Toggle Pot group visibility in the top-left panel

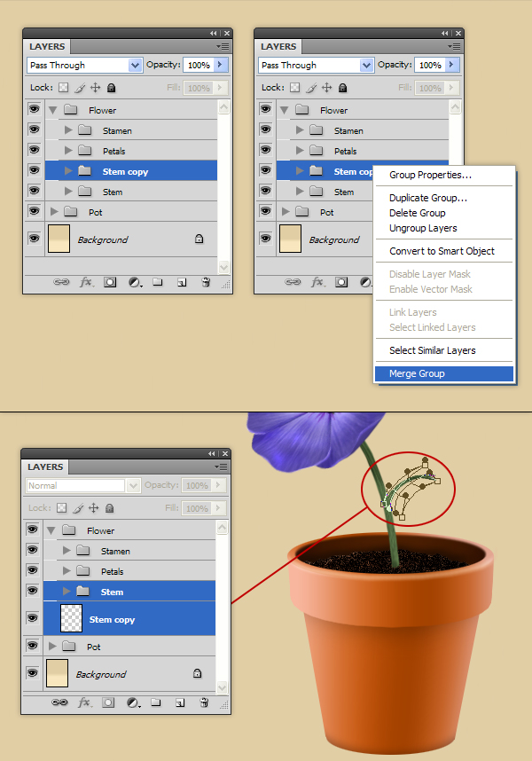[x=35, y=211]
